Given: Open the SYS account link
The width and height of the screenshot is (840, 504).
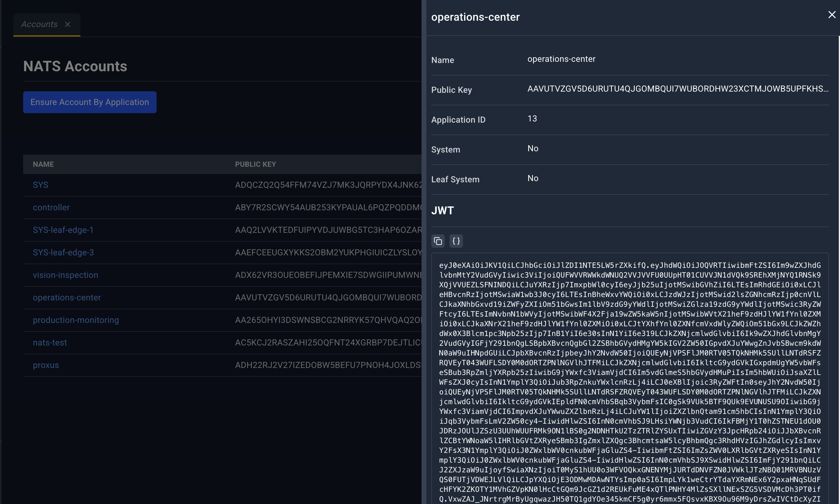Looking at the screenshot, I should (41, 185).
